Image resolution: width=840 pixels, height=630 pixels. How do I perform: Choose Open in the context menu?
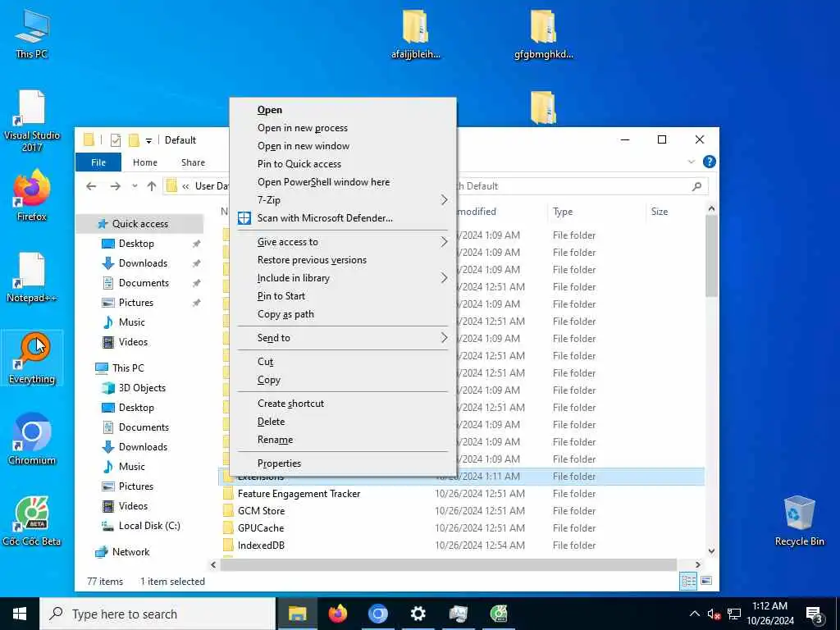343,110
